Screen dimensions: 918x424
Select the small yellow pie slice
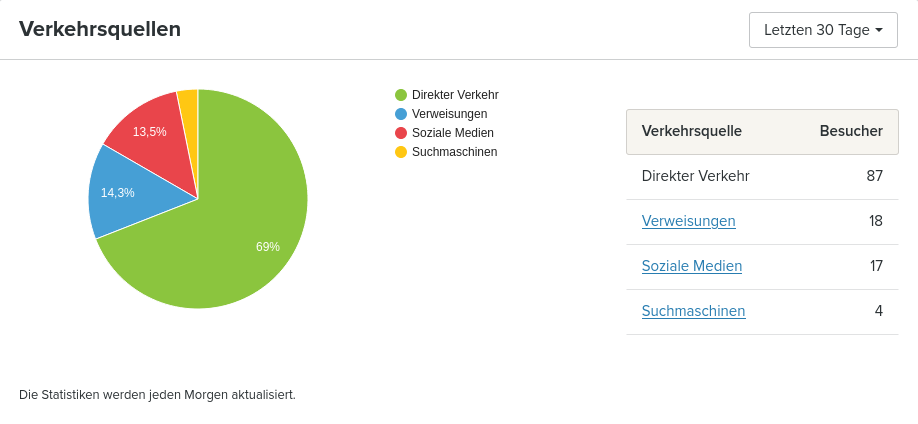[x=189, y=117]
